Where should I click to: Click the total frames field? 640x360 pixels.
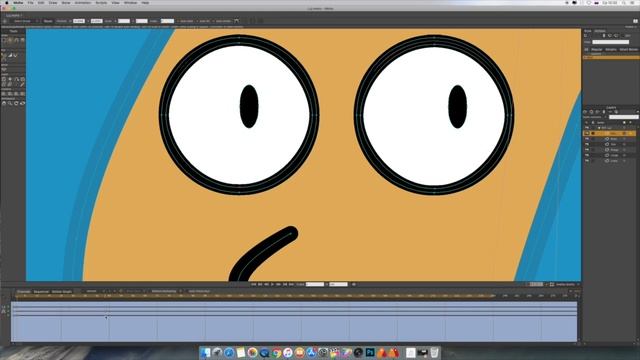click(x=338, y=284)
